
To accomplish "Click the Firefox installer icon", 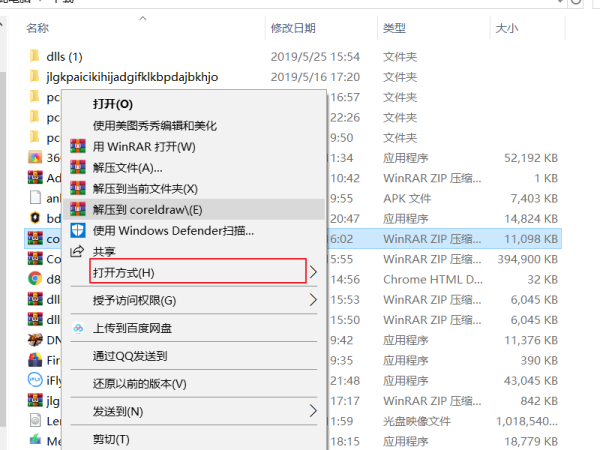I will click(35, 359).
